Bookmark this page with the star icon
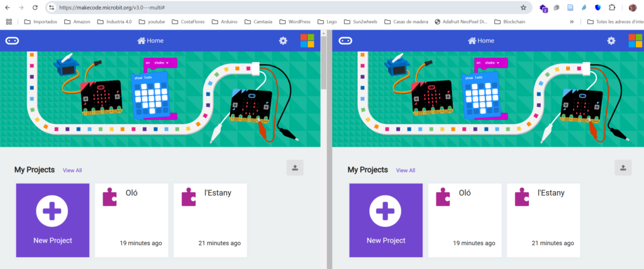 click(x=523, y=8)
